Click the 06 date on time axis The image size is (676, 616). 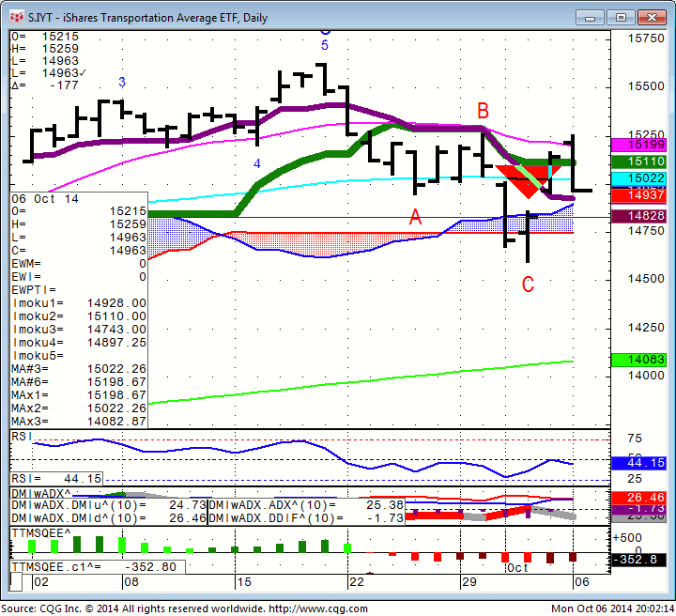pos(581,582)
